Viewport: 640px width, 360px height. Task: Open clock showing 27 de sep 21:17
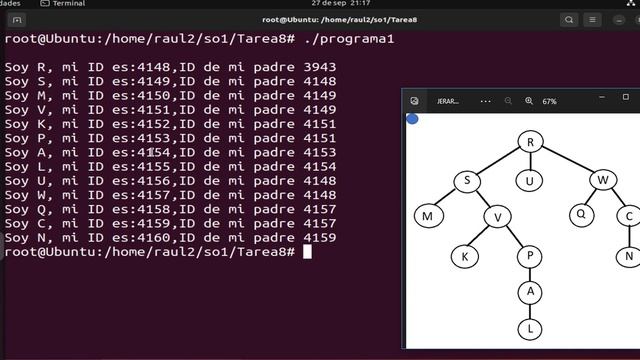pos(341,3)
